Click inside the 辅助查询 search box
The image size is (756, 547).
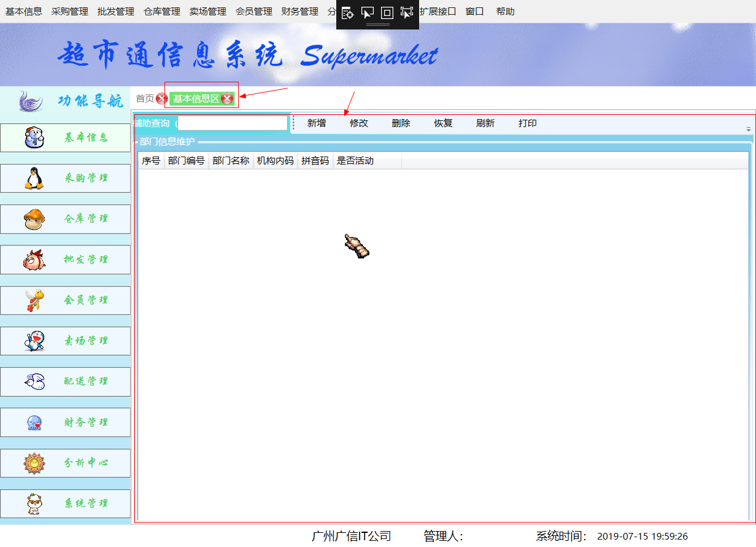(232, 123)
